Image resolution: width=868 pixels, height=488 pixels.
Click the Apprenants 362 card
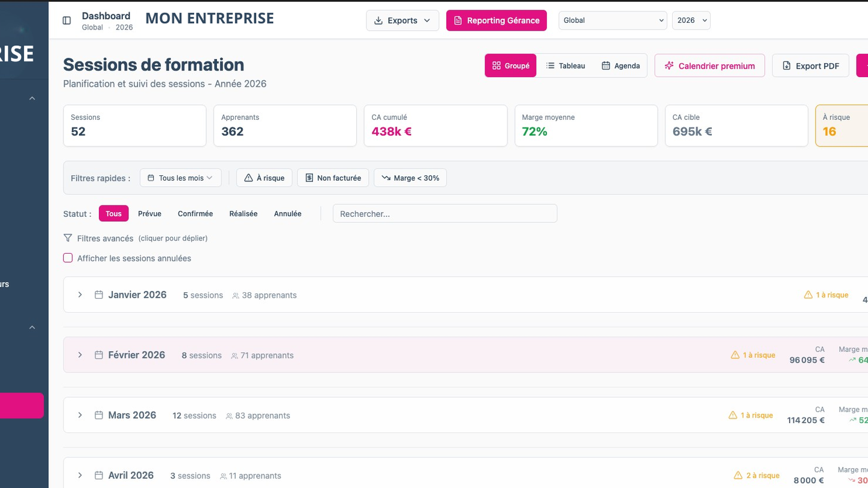pos(285,125)
